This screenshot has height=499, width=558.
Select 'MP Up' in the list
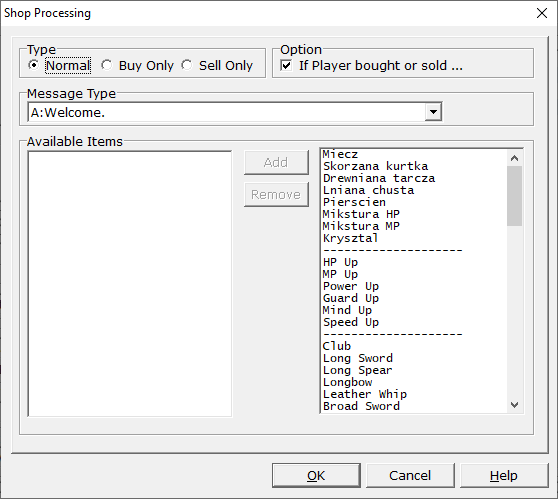(414, 274)
